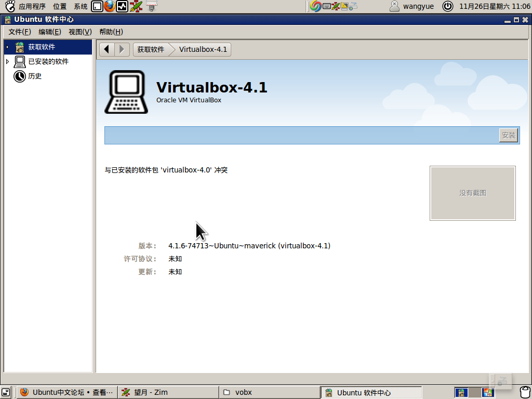
Task: Click the keyboard input method tray icon
Action: [x=326, y=6]
